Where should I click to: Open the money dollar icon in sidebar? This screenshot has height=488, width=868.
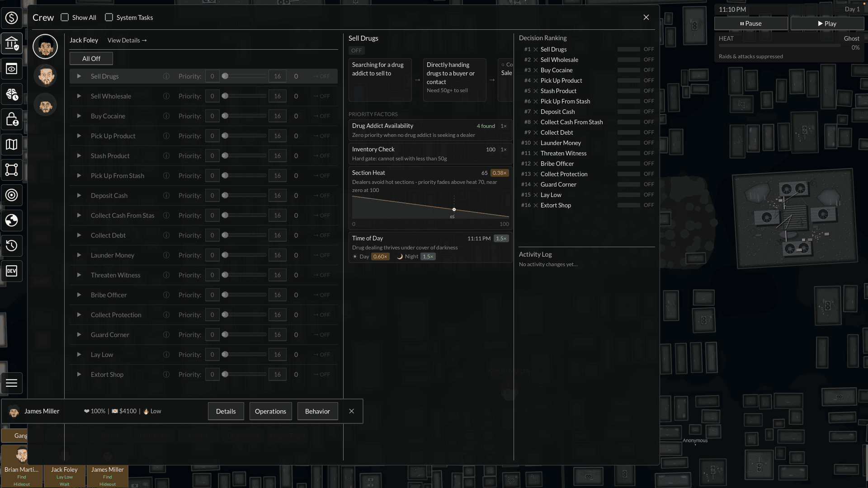click(11, 18)
